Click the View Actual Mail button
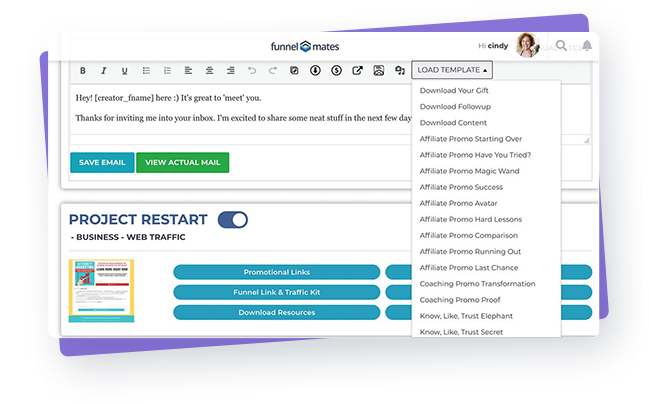This screenshot has width=649, height=404. 182,162
